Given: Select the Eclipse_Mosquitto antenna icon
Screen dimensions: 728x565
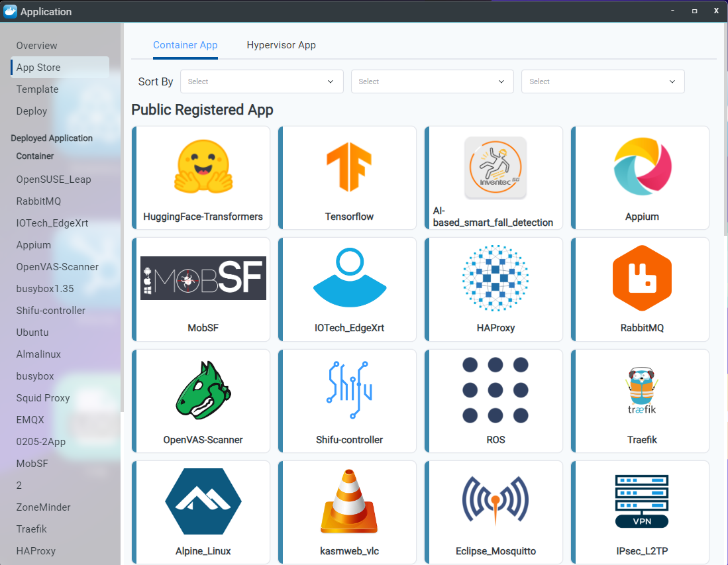Looking at the screenshot, I should coord(495,501).
